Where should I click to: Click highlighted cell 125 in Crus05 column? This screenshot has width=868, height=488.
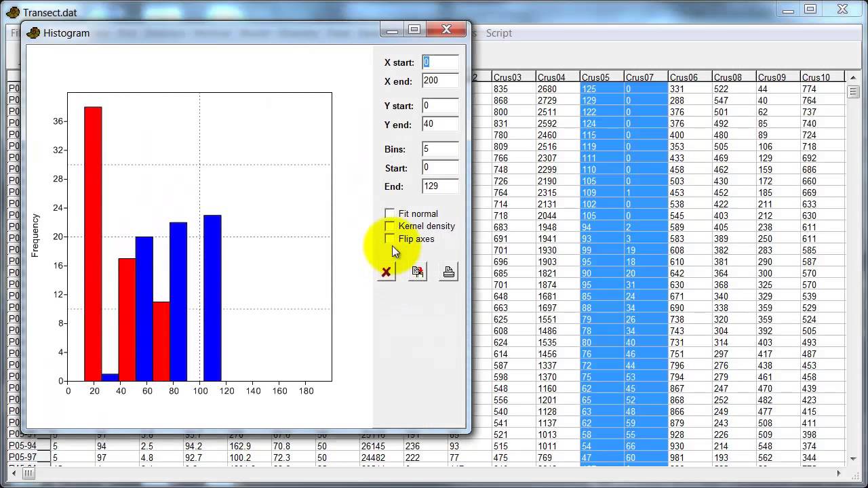pyautogui.click(x=602, y=89)
